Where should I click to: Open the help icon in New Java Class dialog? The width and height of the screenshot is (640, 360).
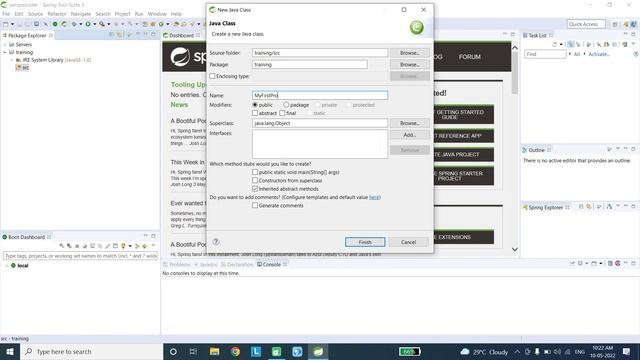216,242
